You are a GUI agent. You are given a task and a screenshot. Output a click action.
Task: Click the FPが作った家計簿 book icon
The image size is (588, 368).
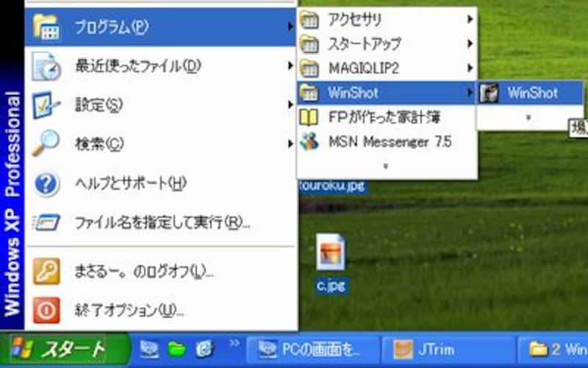(309, 118)
